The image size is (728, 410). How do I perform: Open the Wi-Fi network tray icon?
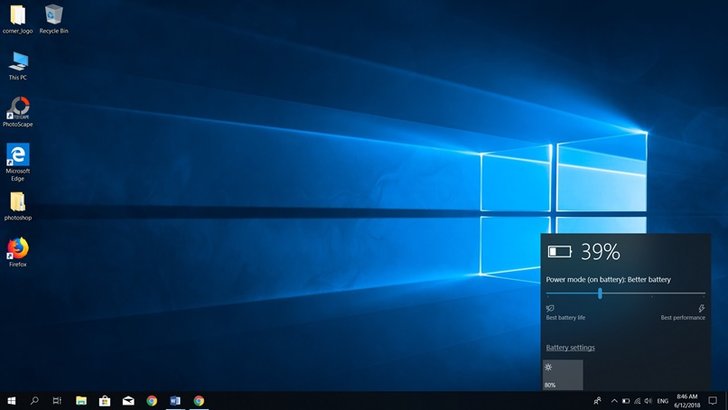(637, 401)
